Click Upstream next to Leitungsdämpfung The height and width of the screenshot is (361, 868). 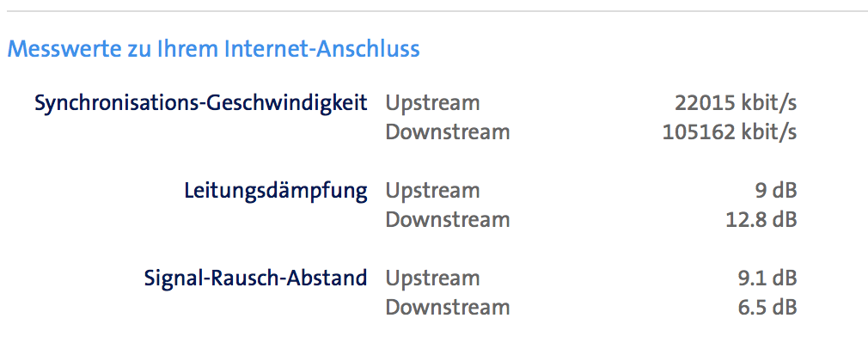[432, 191]
